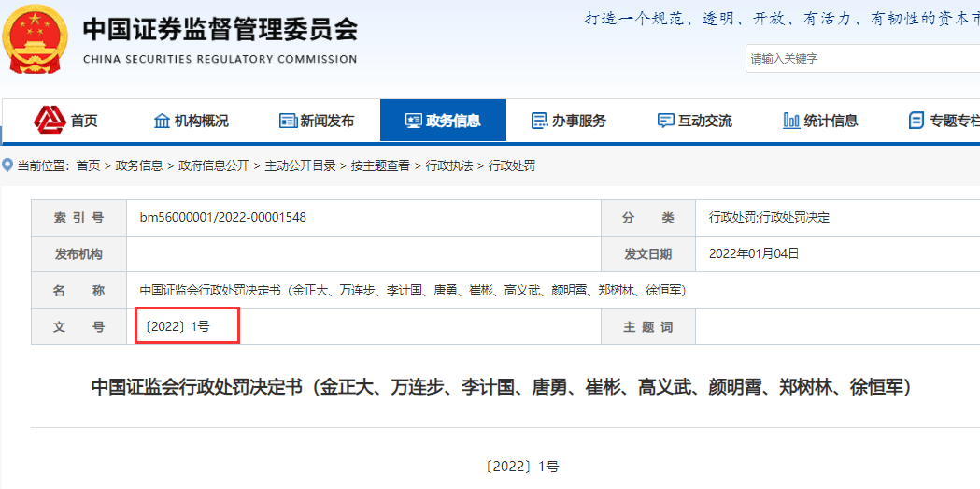Click the building icon next to 机构概况

(162, 121)
